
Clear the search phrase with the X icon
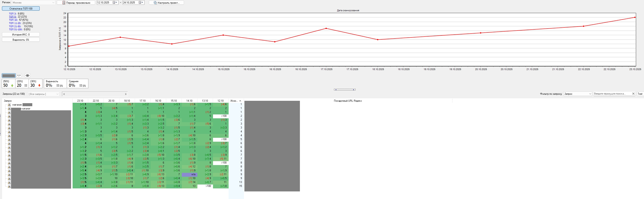[x=633, y=94]
